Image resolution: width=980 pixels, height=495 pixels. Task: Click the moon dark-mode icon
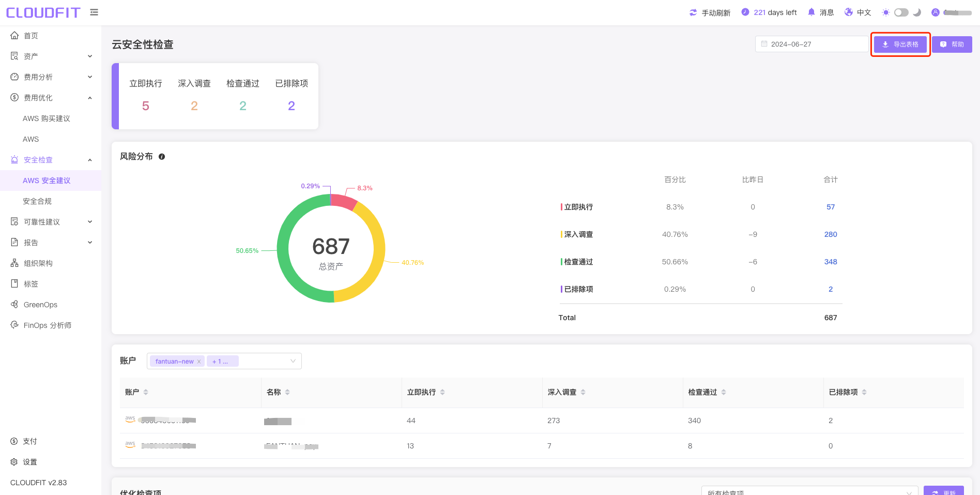[x=917, y=12]
